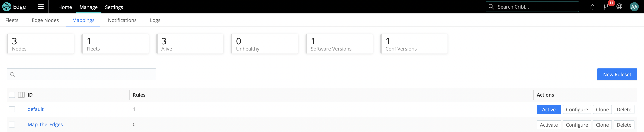Activate the Map_the_Edges ruleset

(549, 125)
